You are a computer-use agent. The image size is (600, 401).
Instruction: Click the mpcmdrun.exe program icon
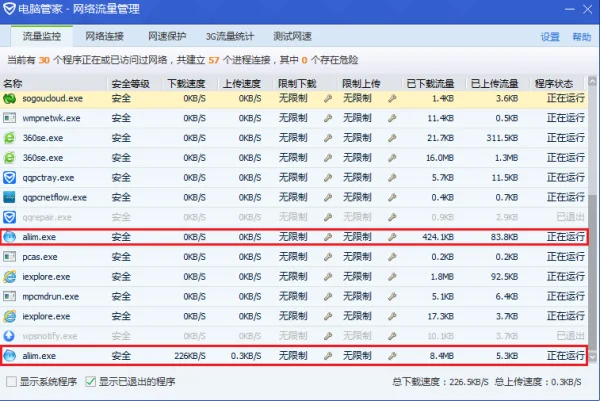10,296
